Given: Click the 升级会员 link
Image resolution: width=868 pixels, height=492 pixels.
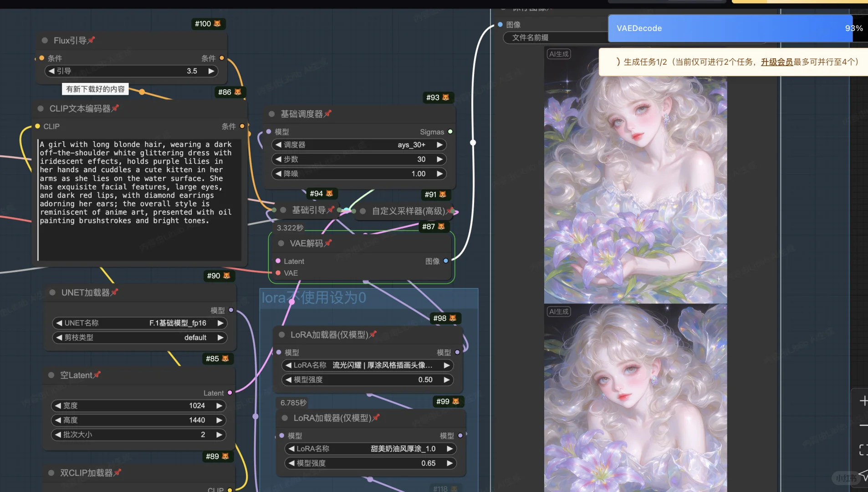Looking at the screenshot, I should tap(776, 62).
